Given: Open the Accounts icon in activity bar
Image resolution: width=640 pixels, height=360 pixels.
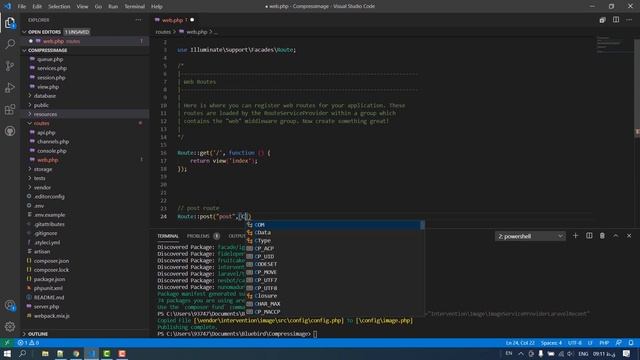Looking at the screenshot, I should pos(10,305).
